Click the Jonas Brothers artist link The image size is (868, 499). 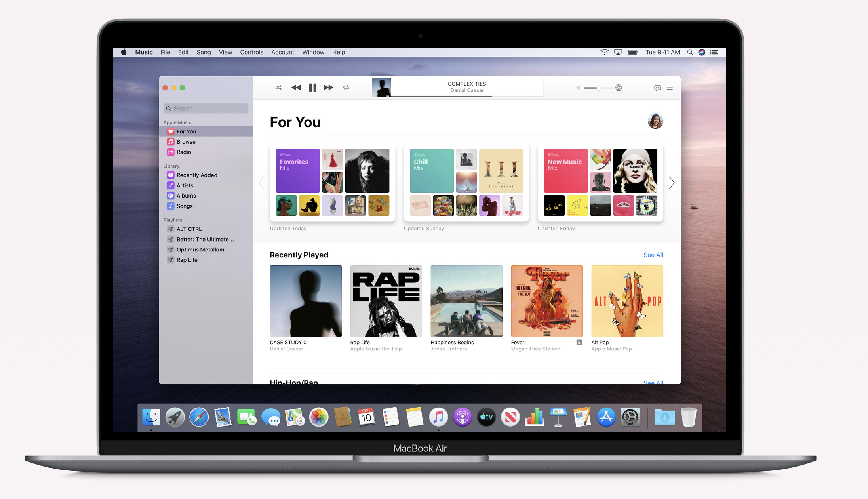[x=449, y=349]
